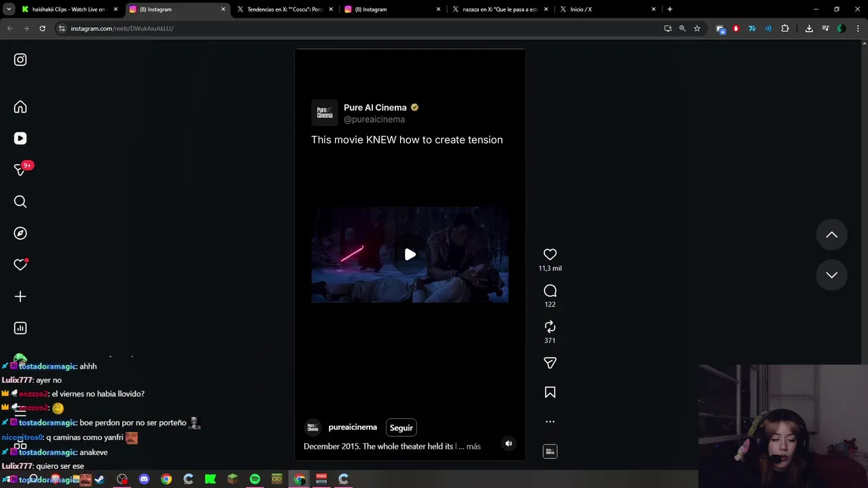Screen dimensions: 868x488
Task: Open Instagram direct messages with 9+ badge
Action: tap(20, 169)
